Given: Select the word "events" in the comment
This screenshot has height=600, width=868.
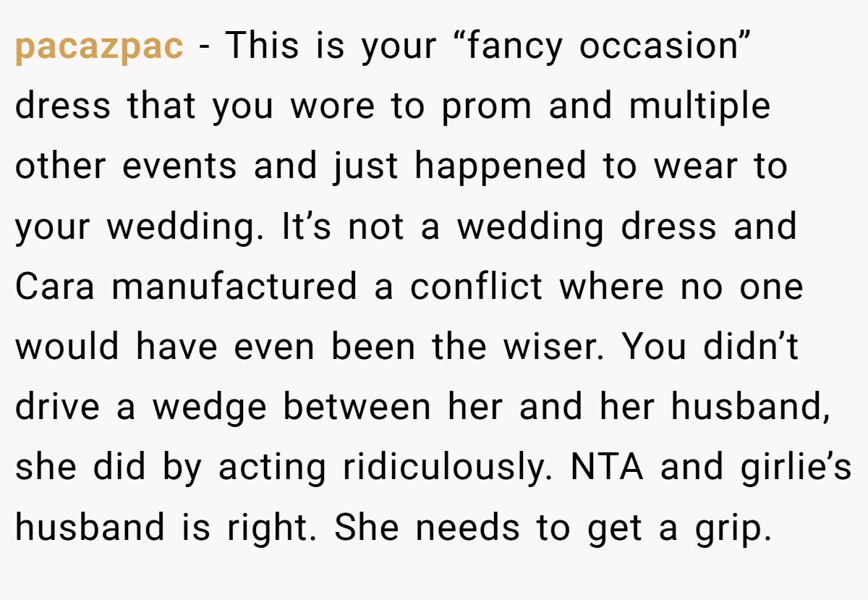Looking at the screenshot, I should 179,166.
